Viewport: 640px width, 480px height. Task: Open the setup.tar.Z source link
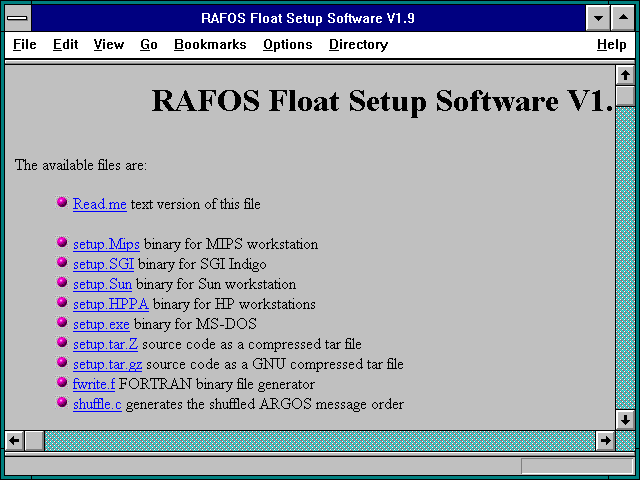tap(105, 344)
